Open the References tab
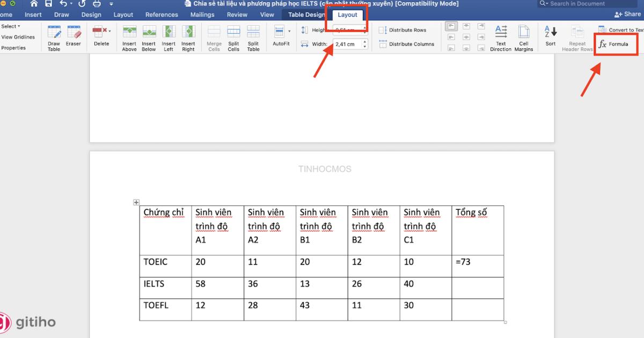This screenshot has height=338, width=644. pos(162,14)
